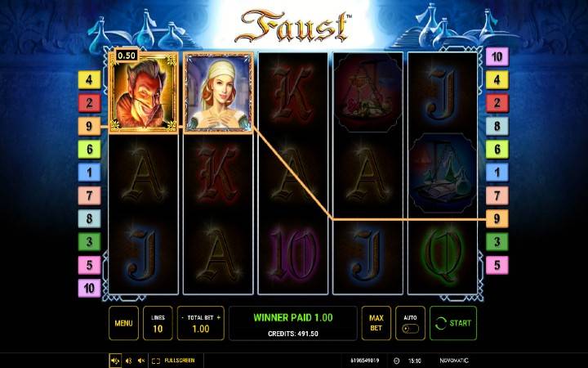
Task: Increase total bet with plus sign
Action: coord(219,317)
